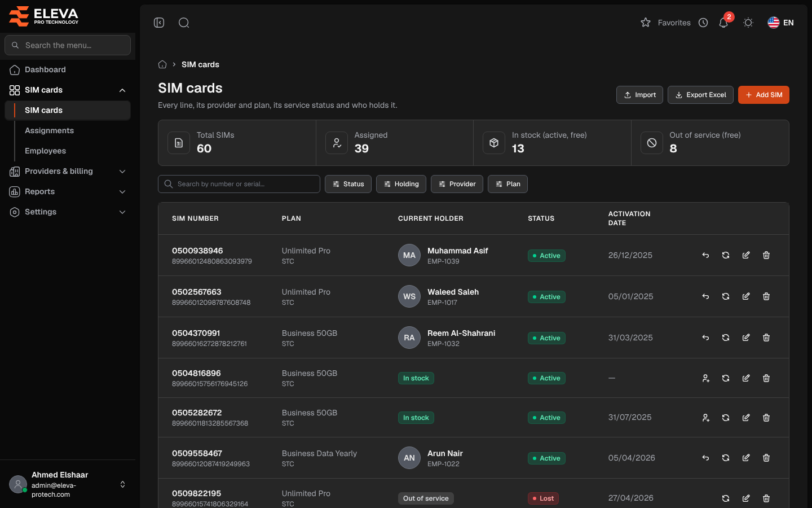The width and height of the screenshot is (812, 508).
Task: Go home via the breadcrumb house icon
Action: tap(162, 64)
